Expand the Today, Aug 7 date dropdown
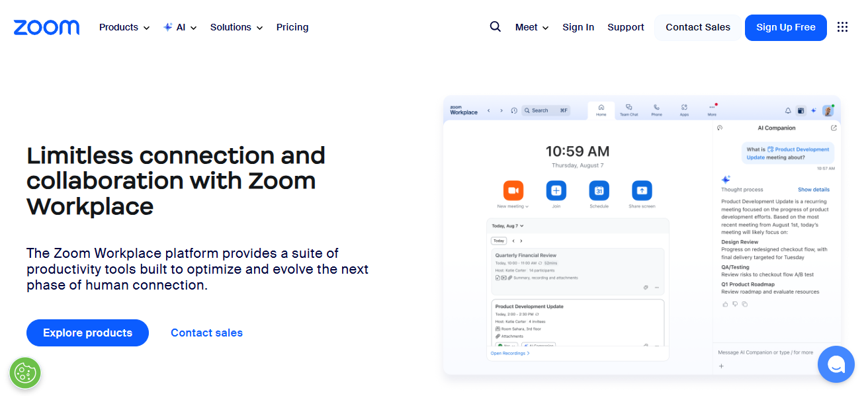The image size is (868, 396). point(507,226)
